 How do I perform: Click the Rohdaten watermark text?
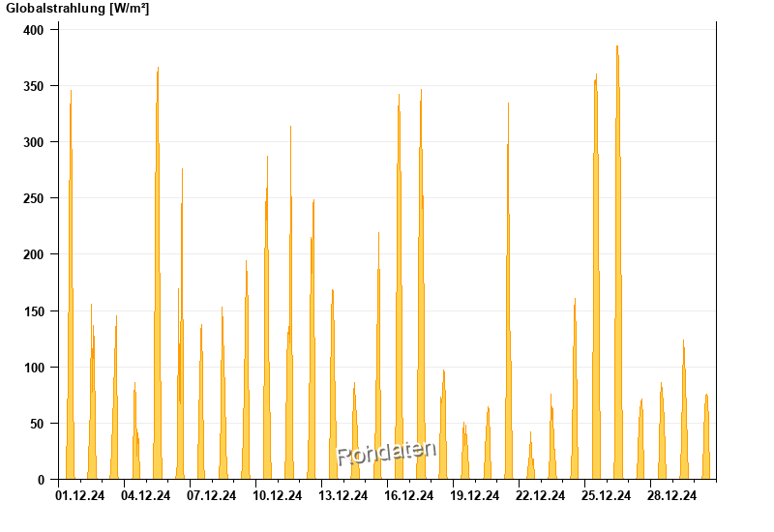[386, 452]
